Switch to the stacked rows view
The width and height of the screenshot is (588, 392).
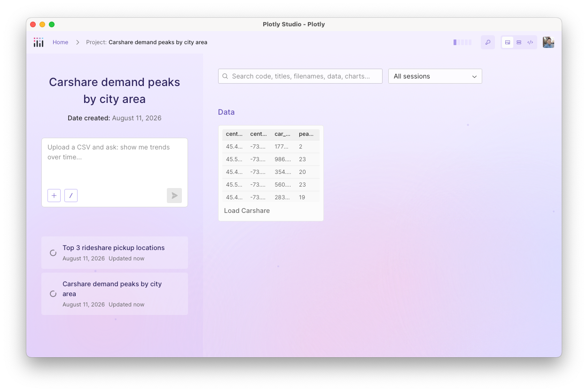[x=519, y=42]
